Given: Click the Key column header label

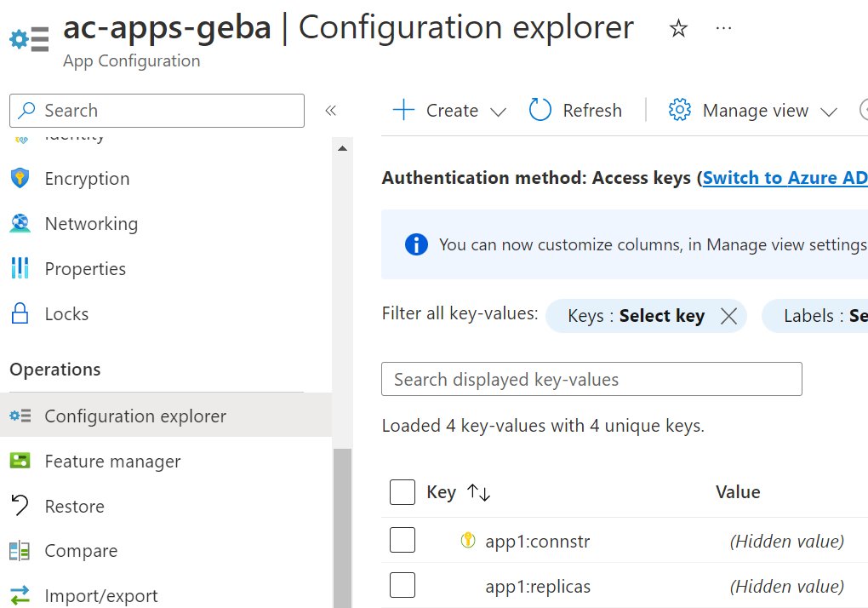Looking at the screenshot, I should [x=441, y=492].
